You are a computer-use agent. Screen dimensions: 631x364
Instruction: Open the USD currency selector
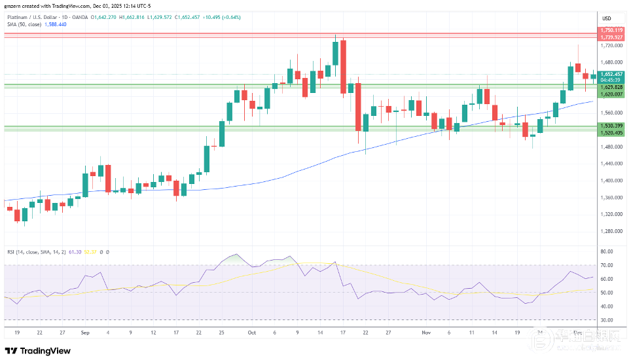[x=606, y=18]
